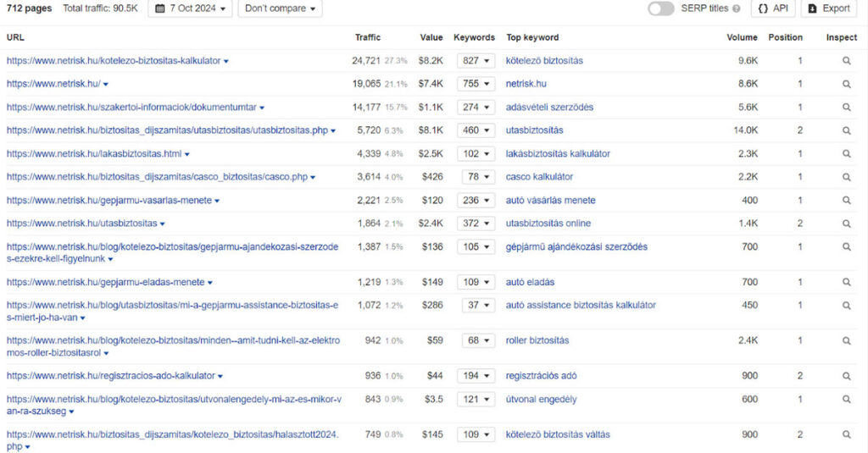The width and height of the screenshot is (868, 453).
Task: Open the casco.php URL link
Action: coord(157,177)
